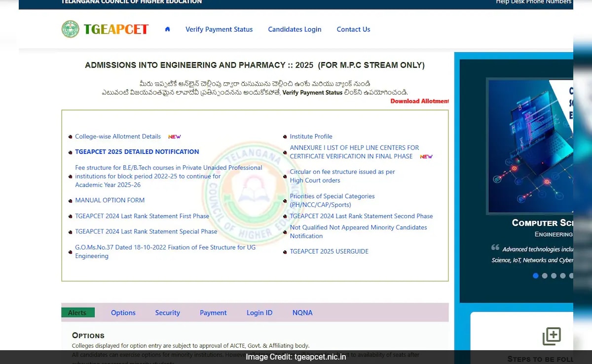Click the plus document icon above Steps
This screenshot has height=364, width=592.
[x=552, y=336]
